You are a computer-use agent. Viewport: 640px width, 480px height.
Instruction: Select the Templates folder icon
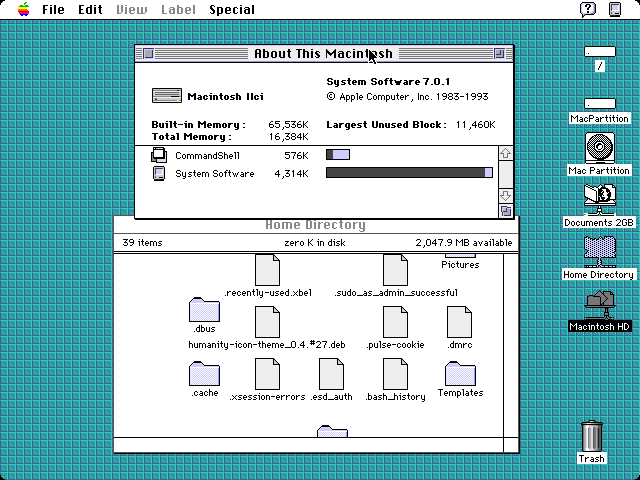460,374
